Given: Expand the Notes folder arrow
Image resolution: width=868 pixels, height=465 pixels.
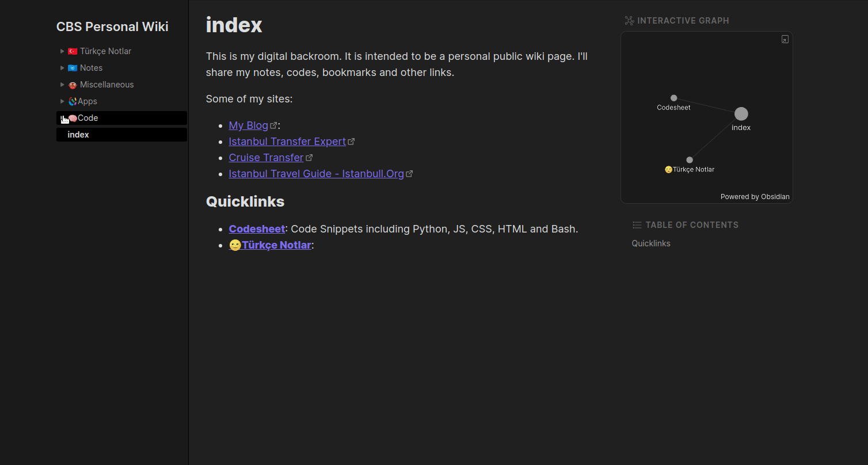Looking at the screenshot, I should tap(62, 68).
